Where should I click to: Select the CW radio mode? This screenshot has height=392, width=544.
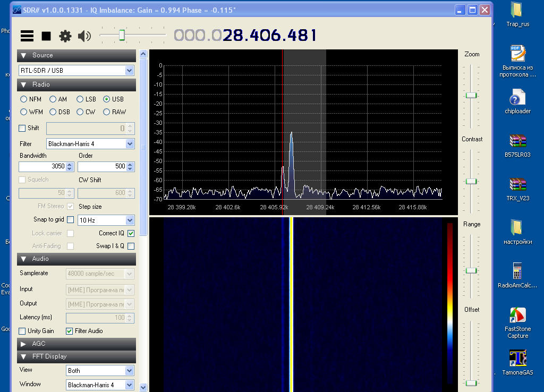point(80,112)
